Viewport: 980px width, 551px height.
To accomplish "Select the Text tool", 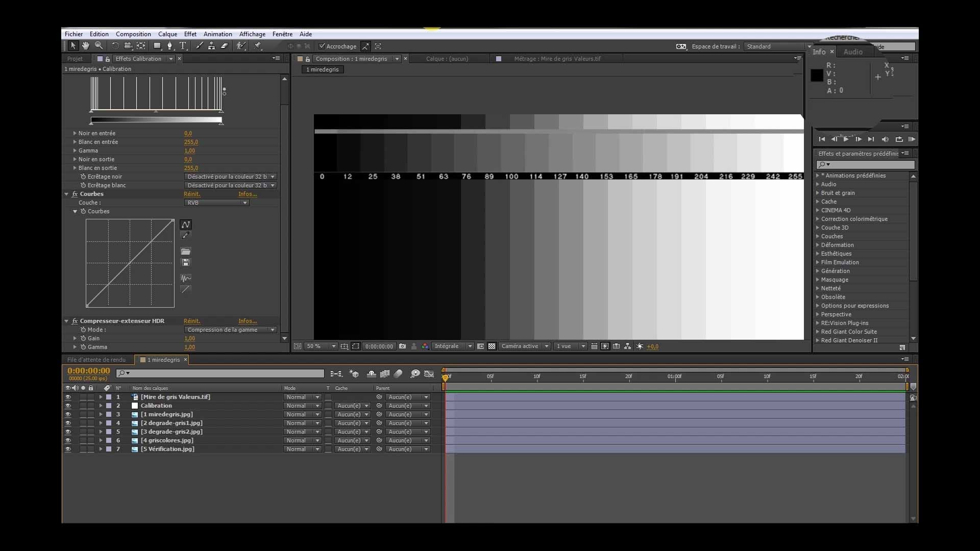I will point(183,46).
